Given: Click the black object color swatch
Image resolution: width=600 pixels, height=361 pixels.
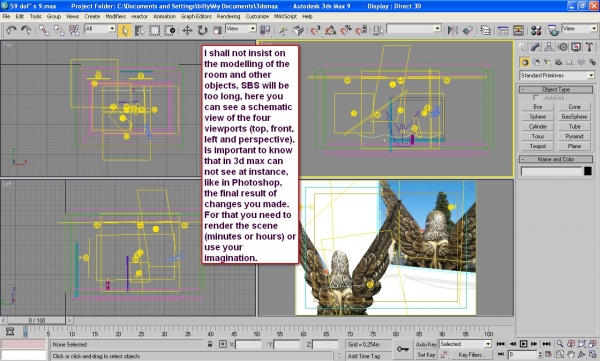Looking at the screenshot, I should point(588,171).
